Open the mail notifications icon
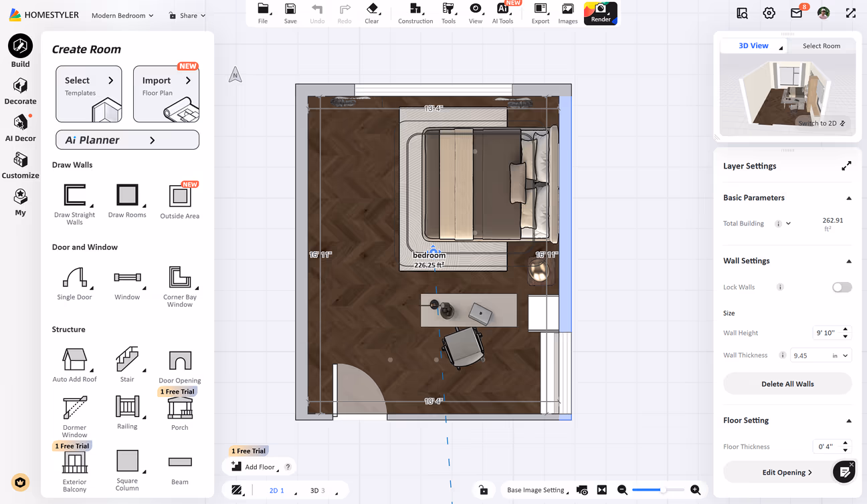The height and width of the screenshot is (504, 867). (796, 13)
